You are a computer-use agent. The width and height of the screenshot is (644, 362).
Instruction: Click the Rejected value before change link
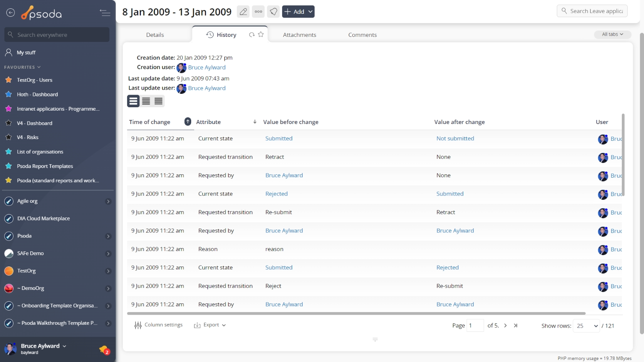pos(276,194)
